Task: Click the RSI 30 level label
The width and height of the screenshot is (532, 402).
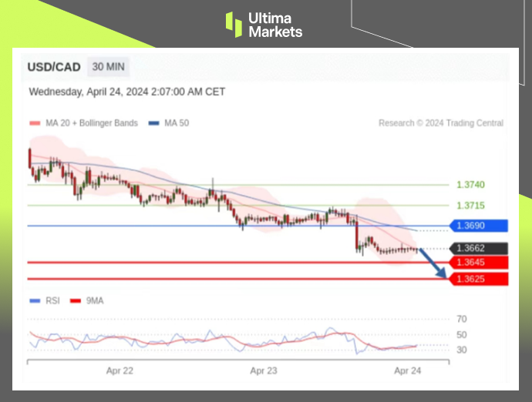Action: click(462, 350)
